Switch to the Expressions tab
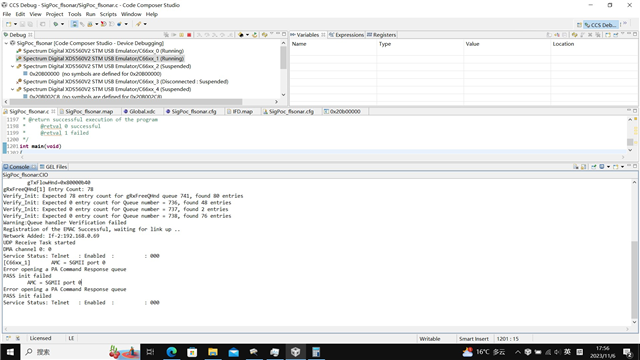This screenshot has width=640, height=360. [x=346, y=35]
